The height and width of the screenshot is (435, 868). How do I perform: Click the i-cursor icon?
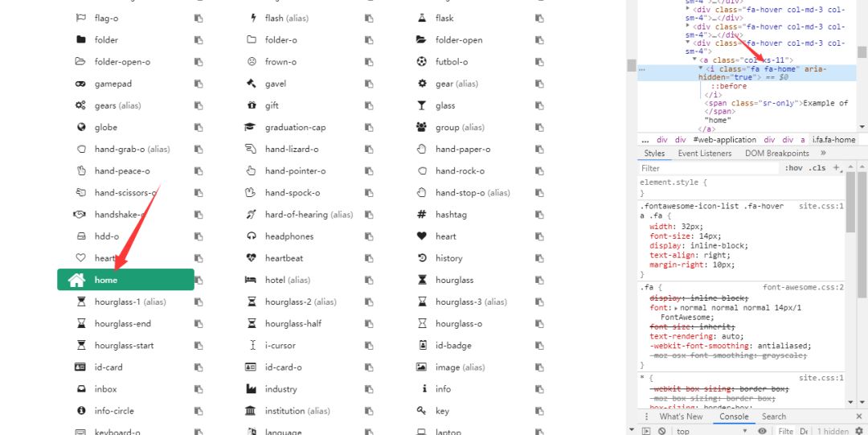tap(253, 345)
